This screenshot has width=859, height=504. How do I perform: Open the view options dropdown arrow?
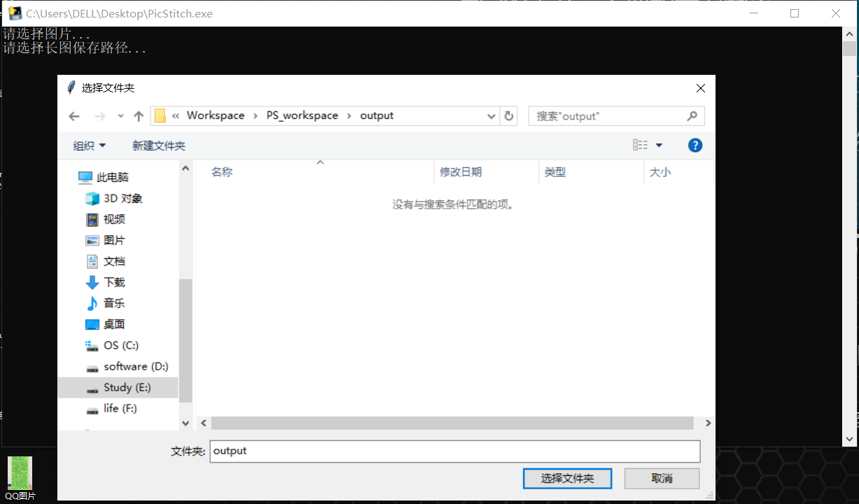click(659, 145)
